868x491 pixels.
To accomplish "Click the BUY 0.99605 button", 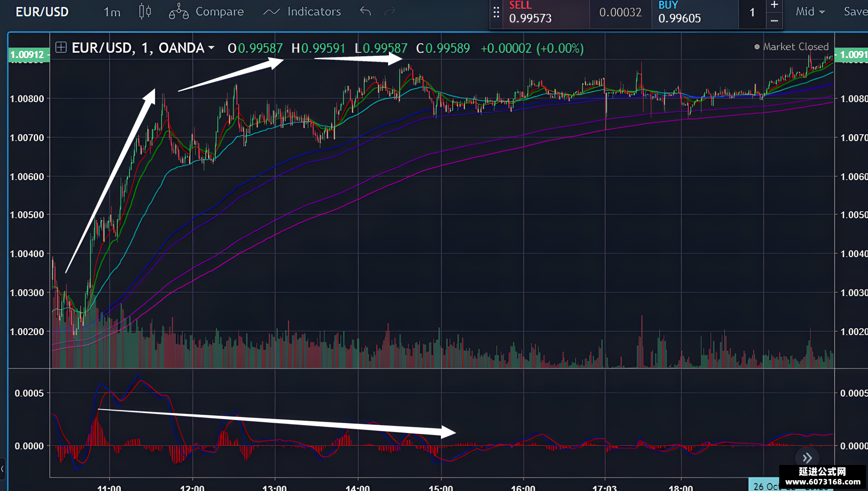I will click(694, 14).
